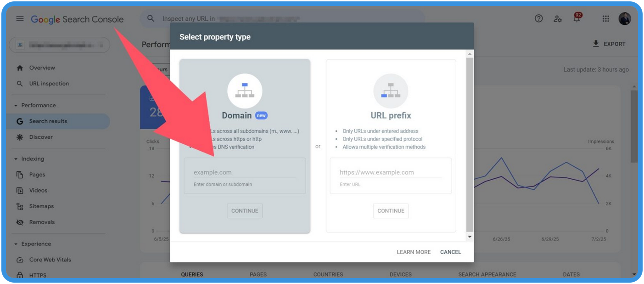Open the navigation hamburger menu
Screen dimensions: 644x284
point(19,19)
